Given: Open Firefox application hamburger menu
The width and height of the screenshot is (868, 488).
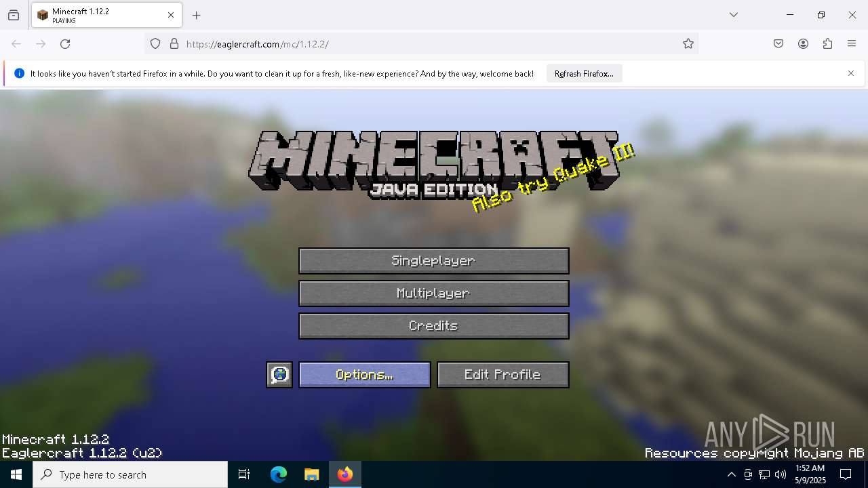Looking at the screenshot, I should coord(852,44).
